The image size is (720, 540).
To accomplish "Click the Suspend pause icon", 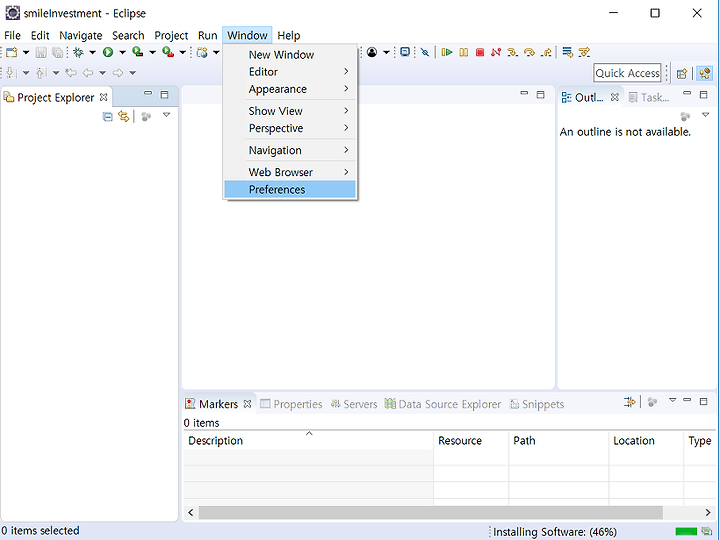I will pos(464,52).
